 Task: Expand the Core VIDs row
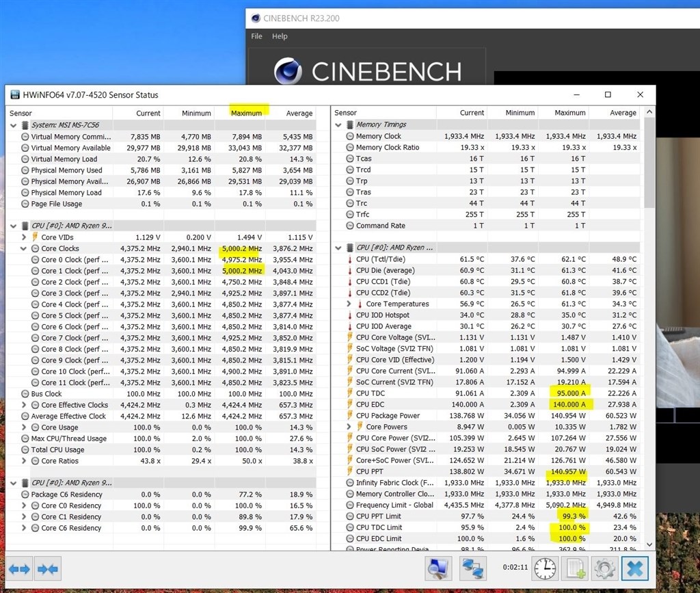[24, 237]
